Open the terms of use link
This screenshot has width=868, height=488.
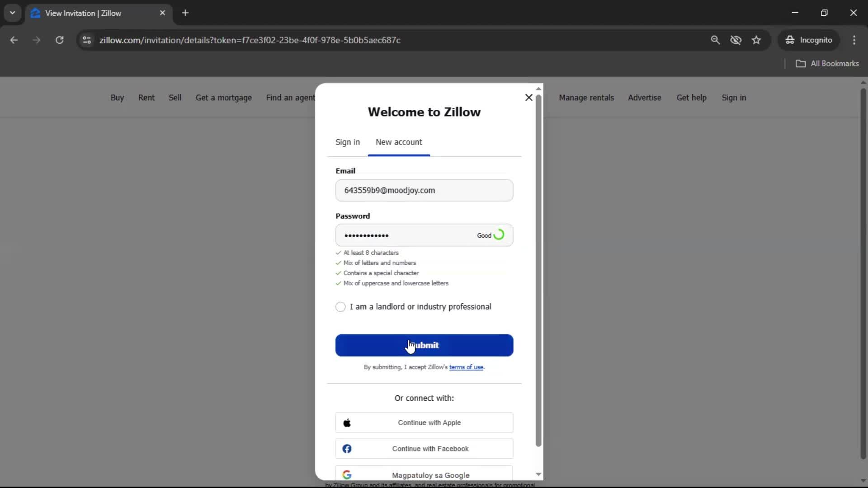(x=467, y=367)
